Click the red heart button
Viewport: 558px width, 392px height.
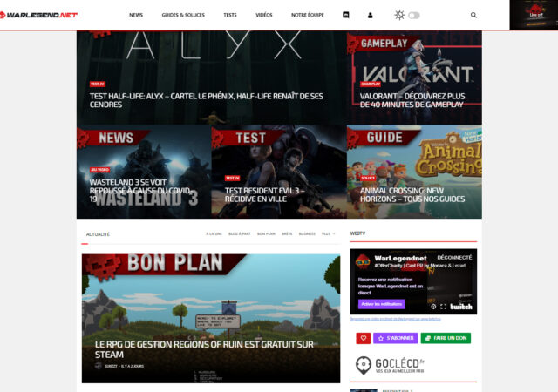coord(363,338)
